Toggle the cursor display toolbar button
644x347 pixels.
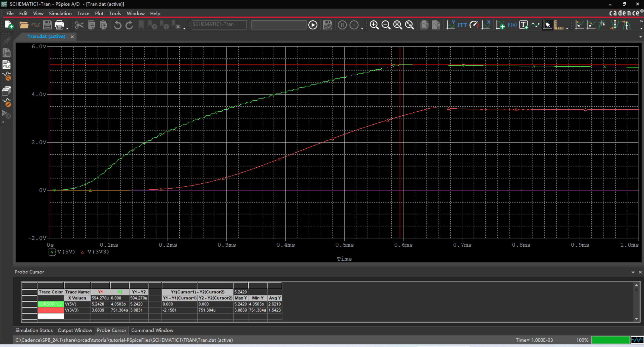[x=547, y=25]
